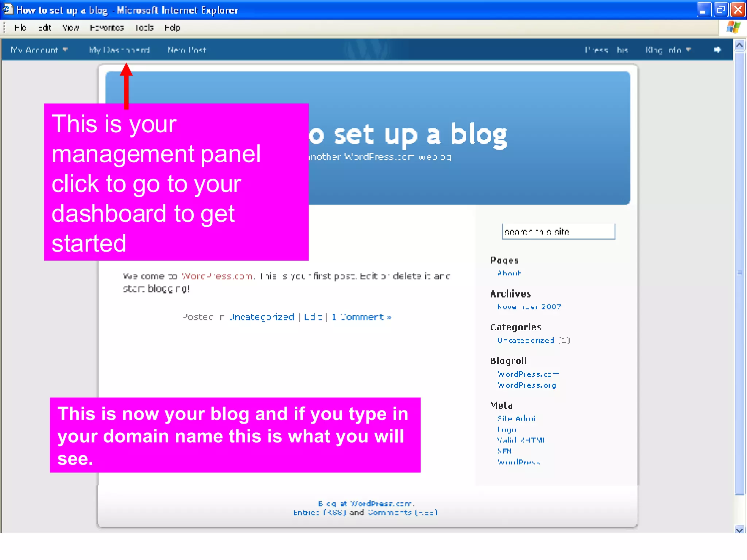The width and height of the screenshot is (747, 560).
Task: Open the Entries (RSS) feed link
Action: point(320,513)
